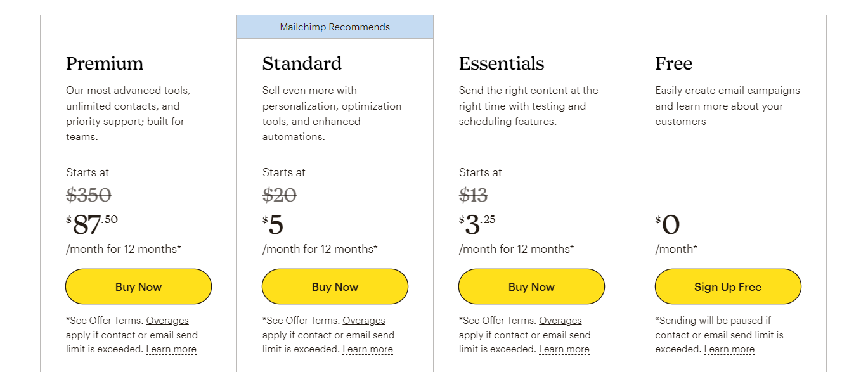Select the Standard plan heading
The height and width of the screenshot is (372, 868).
pos(302,63)
